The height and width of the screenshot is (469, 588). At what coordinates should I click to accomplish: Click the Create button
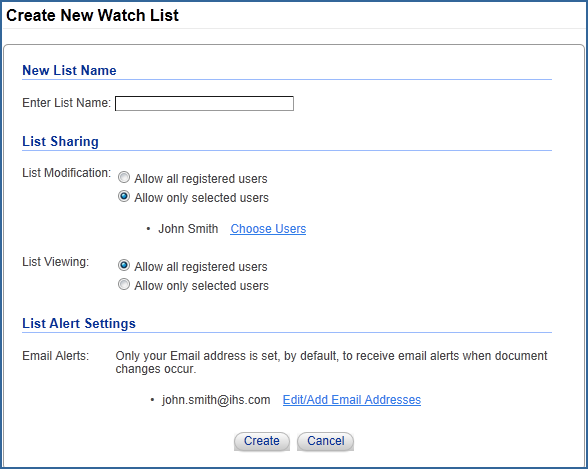pos(262,441)
